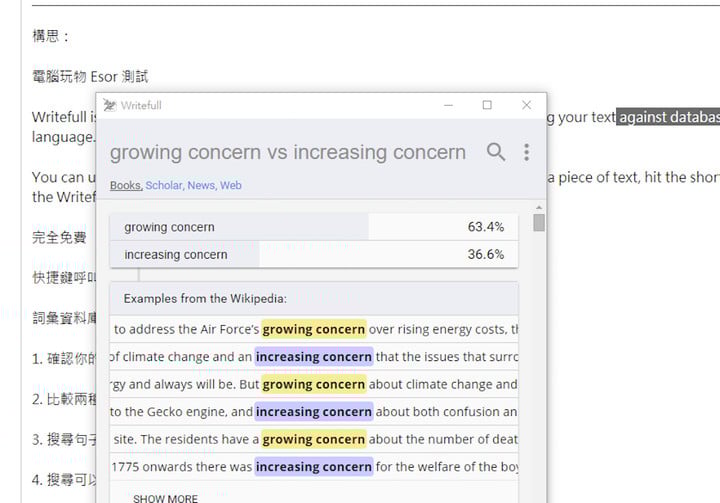This screenshot has width=720, height=503.
Task: Click the 63.4% percentage value
Action: (486, 227)
